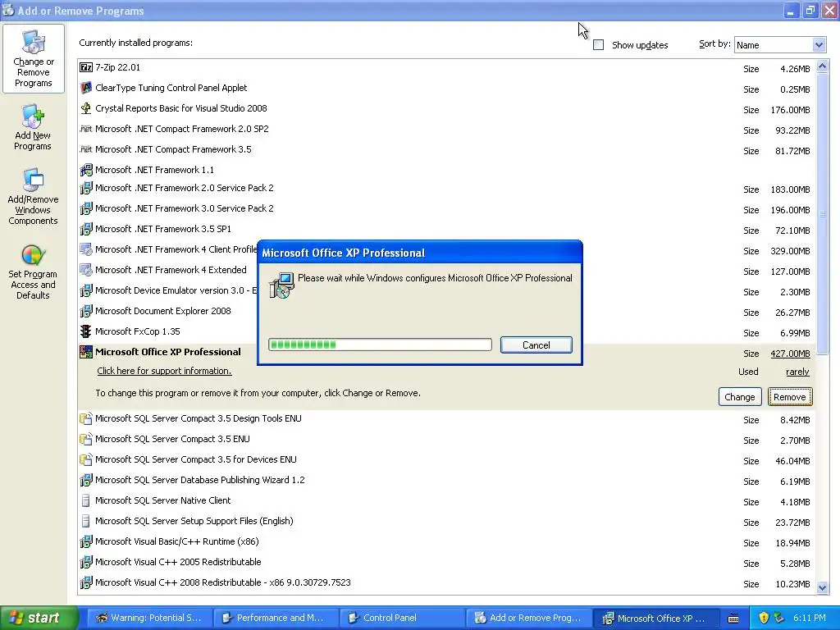Click the .NET Framework 4 Extended icon
This screenshot has width=840, height=630.
point(85,270)
